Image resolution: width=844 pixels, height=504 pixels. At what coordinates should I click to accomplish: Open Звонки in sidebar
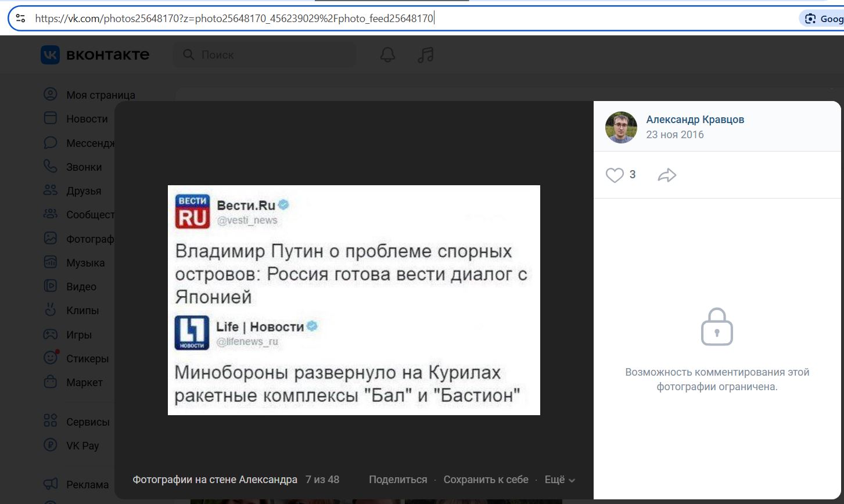click(84, 167)
